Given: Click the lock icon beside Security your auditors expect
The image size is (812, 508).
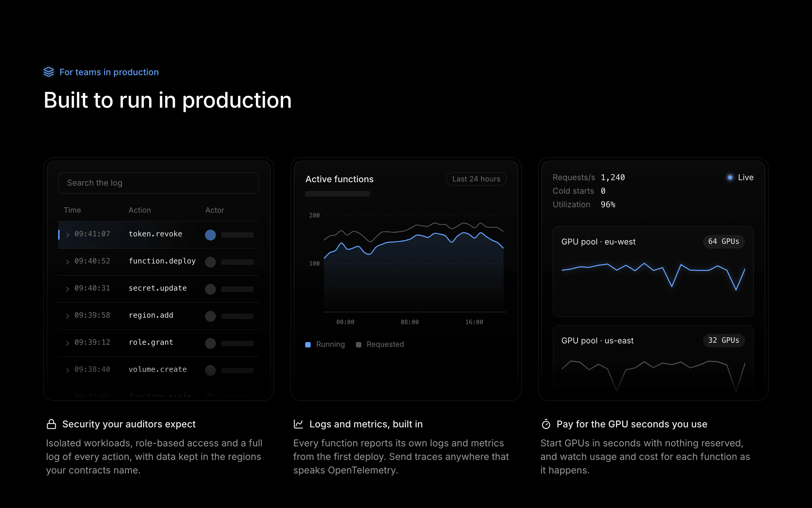Looking at the screenshot, I should tap(51, 424).
